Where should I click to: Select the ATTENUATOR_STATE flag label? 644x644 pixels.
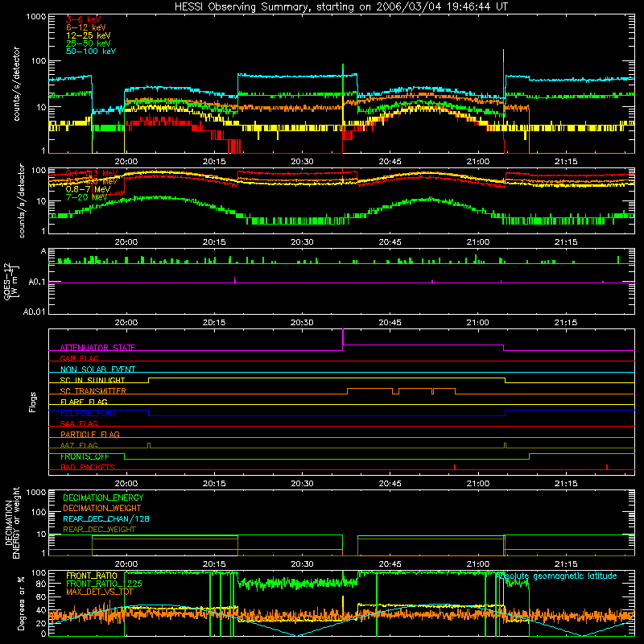pyautogui.click(x=97, y=348)
